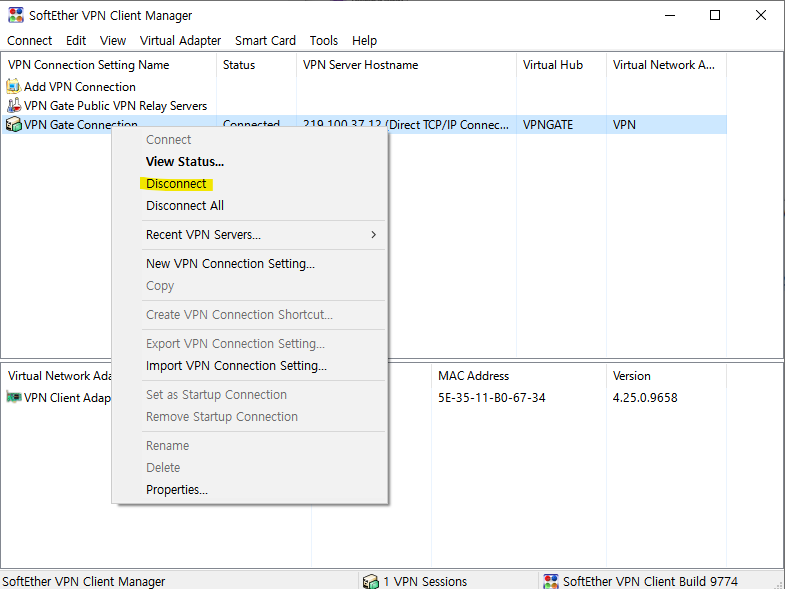Click the SoftEther app icon in title bar
The height and width of the screenshot is (589, 785).
pyautogui.click(x=16, y=15)
